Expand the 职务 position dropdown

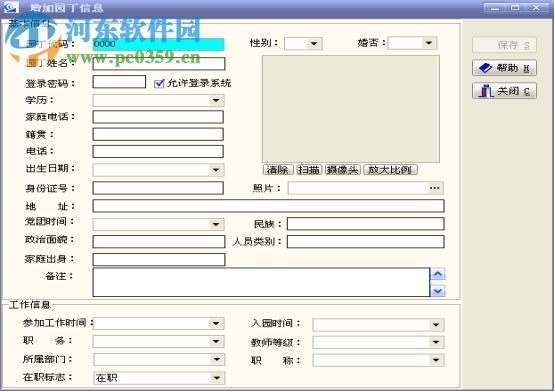point(216,341)
